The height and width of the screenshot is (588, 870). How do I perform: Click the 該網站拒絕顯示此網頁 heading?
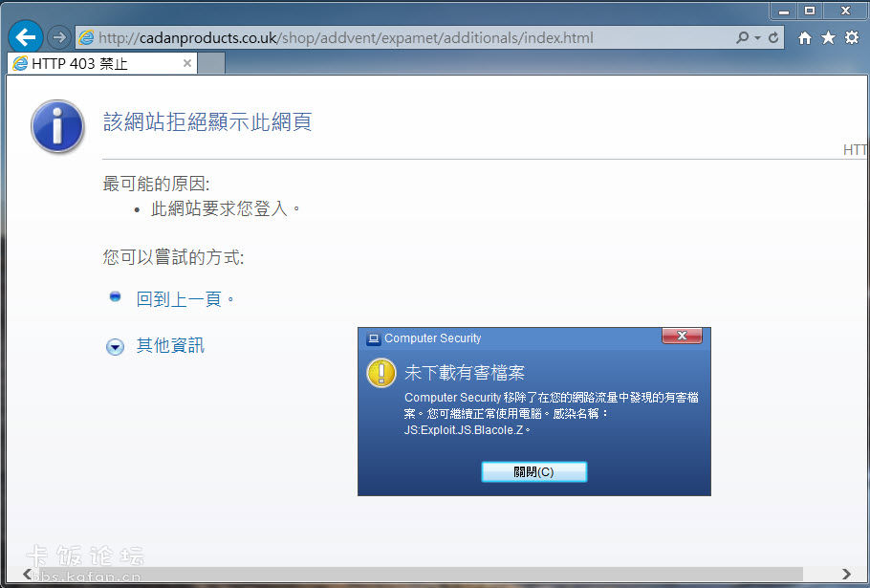pos(207,122)
